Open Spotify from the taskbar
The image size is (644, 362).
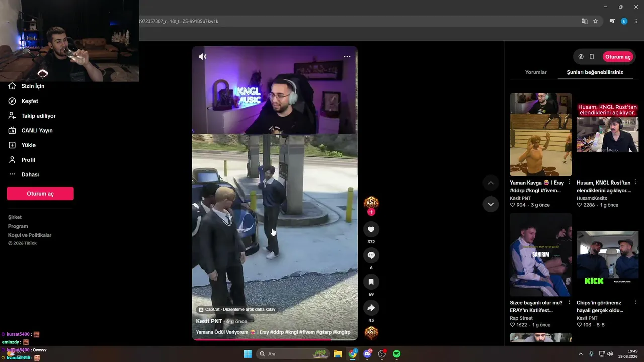396,354
